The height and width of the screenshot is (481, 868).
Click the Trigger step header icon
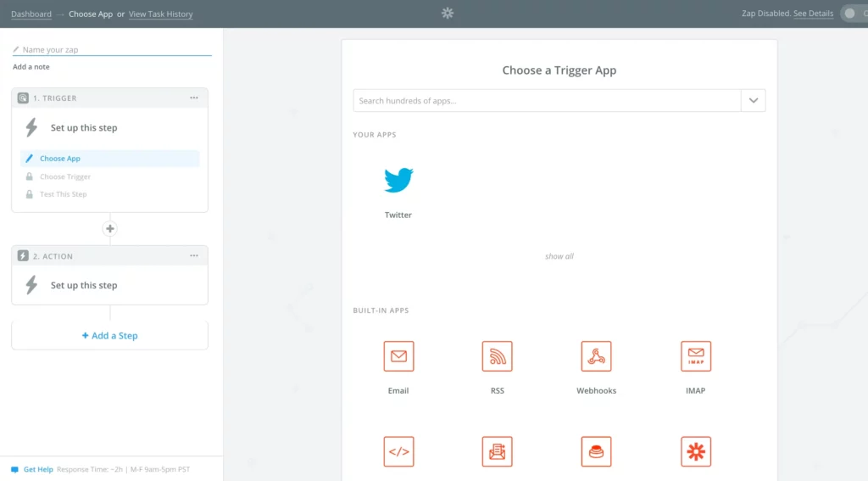[23, 98]
